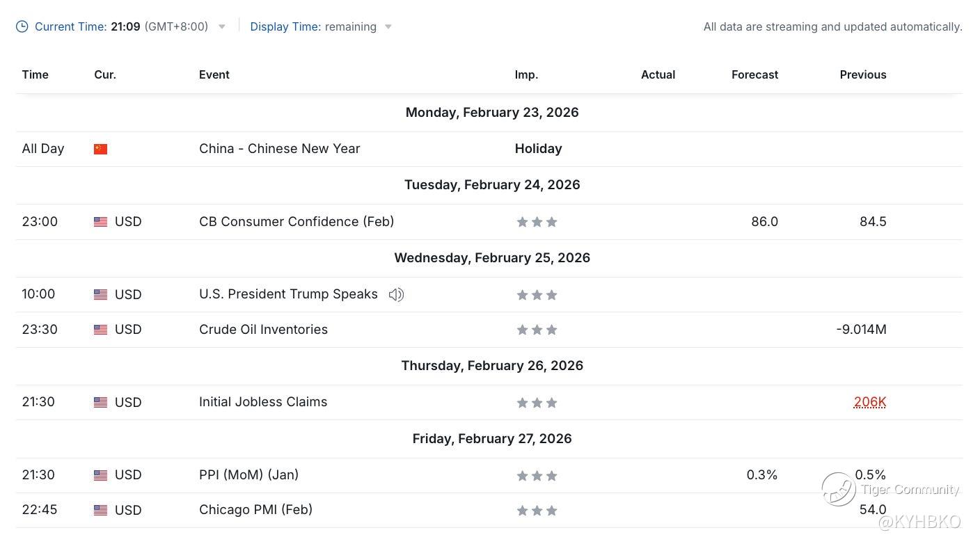Expand the Display Time remaining dropdown
The image size is (980, 544).
(x=388, y=27)
